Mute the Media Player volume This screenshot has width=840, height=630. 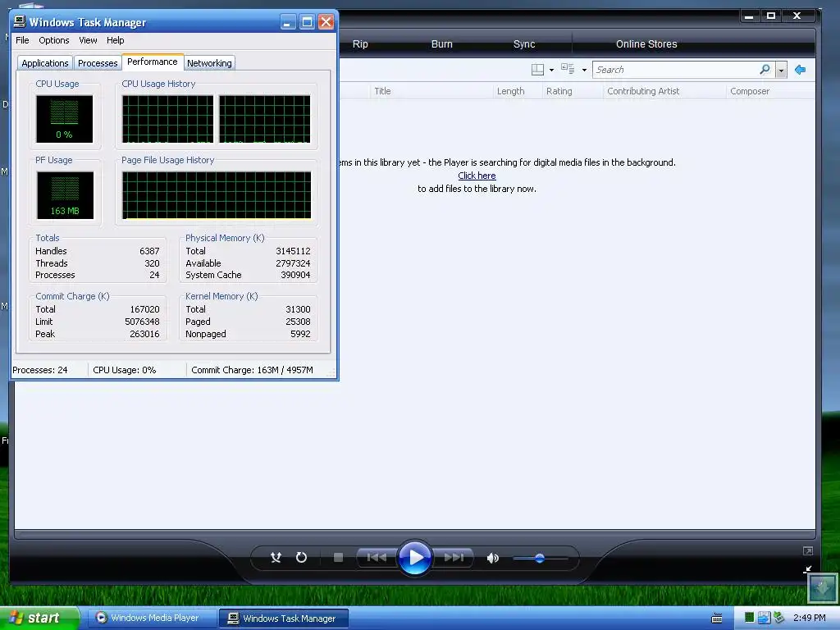click(x=492, y=558)
